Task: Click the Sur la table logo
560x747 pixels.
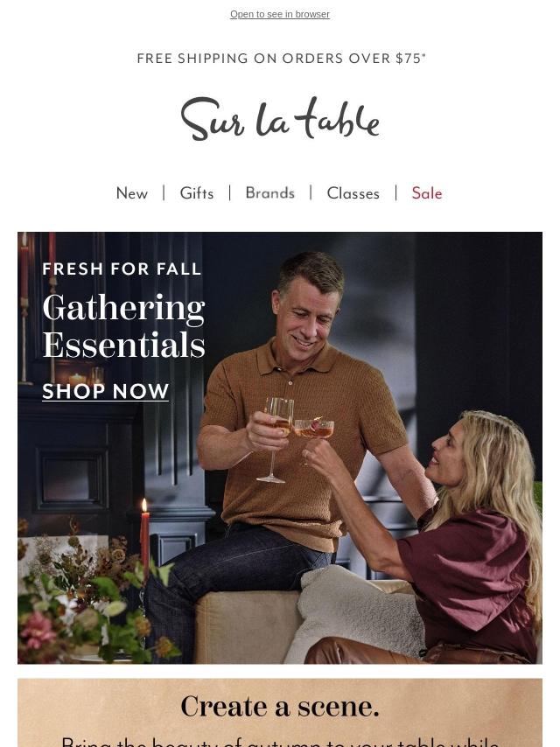Action: 280,119
